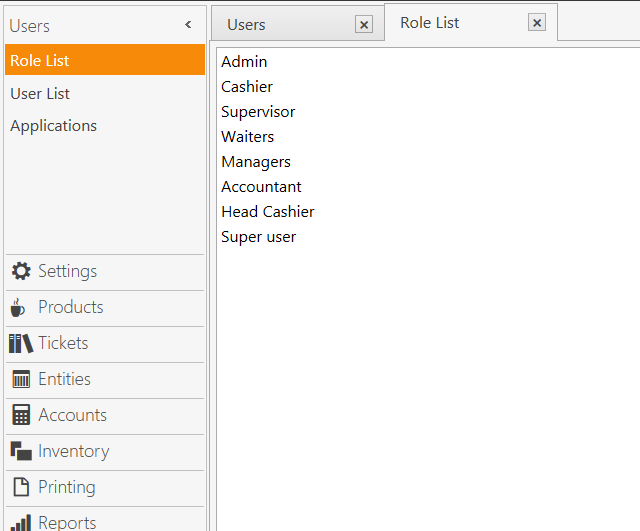Open User List in the sidebar
640x531 pixels.
coord(105,93)
